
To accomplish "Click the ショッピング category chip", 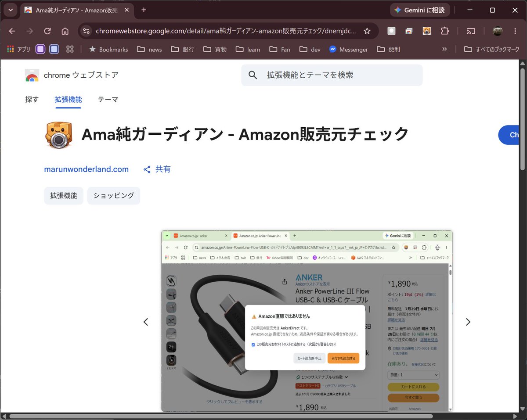I will (x=114, y=196).
